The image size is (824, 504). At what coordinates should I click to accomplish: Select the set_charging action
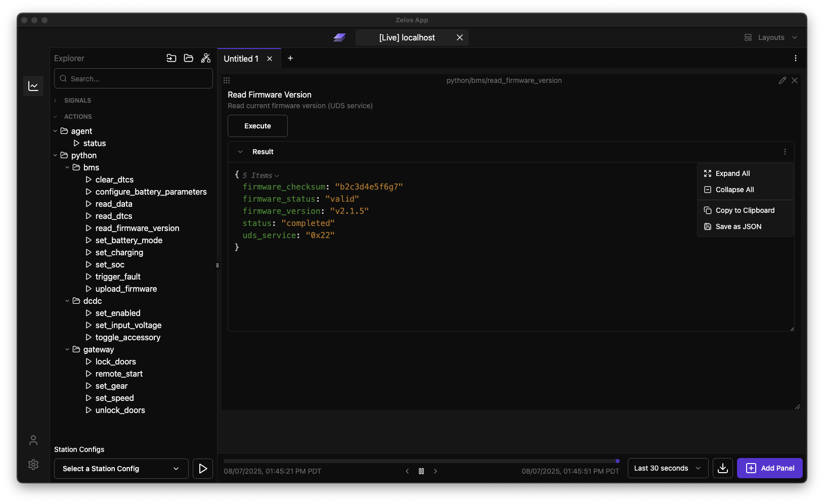click(x=119, y=252)
